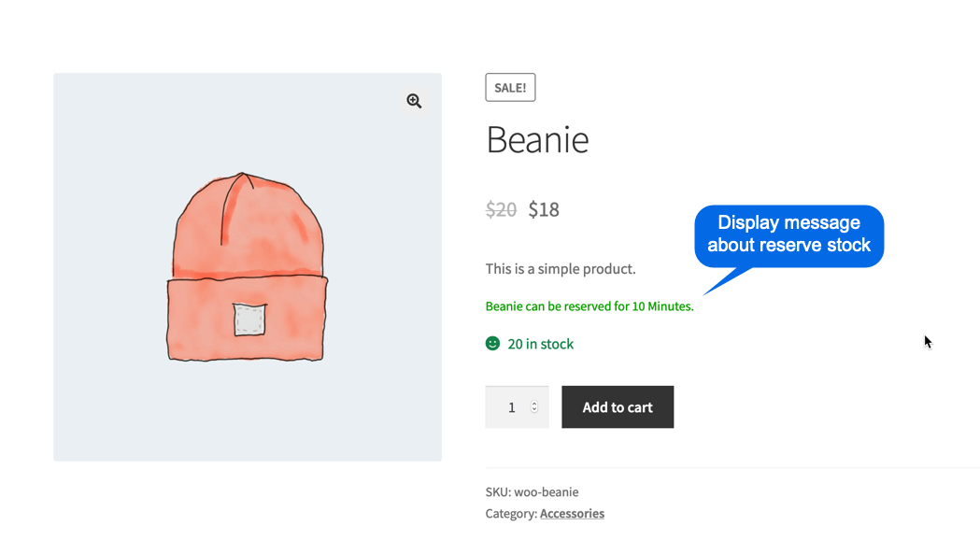Click the green 10 Minutes reservation message
This screenshot has height=554, width=980.
click(x=589, y=306)
